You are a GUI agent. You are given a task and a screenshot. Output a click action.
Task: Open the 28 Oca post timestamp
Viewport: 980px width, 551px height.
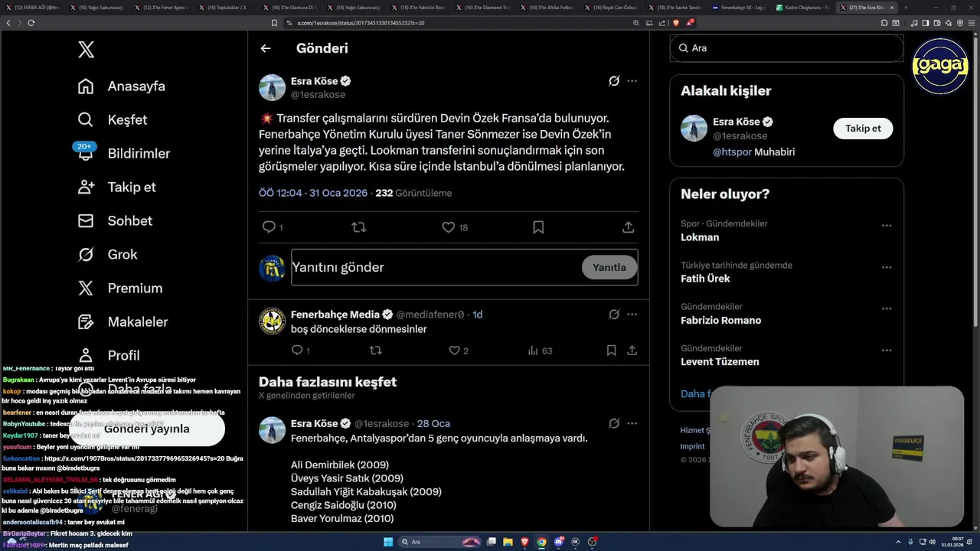coord(433,424)
